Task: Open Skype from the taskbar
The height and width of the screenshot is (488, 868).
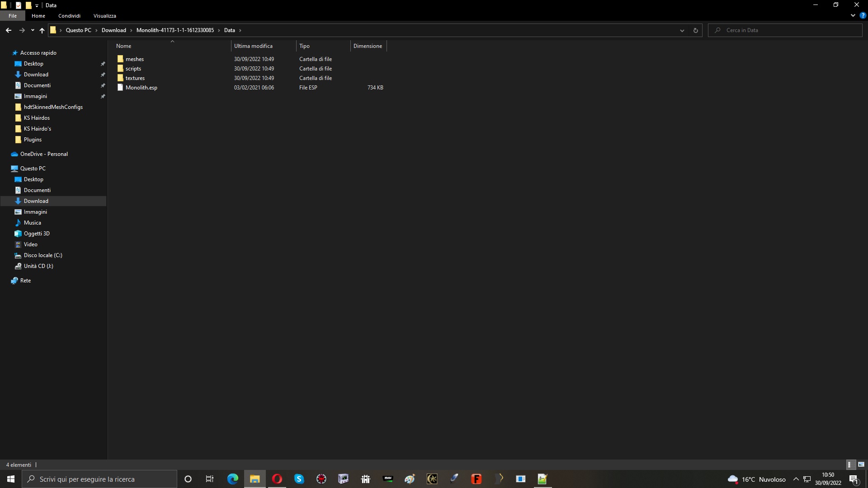Action: pos(299,479)
